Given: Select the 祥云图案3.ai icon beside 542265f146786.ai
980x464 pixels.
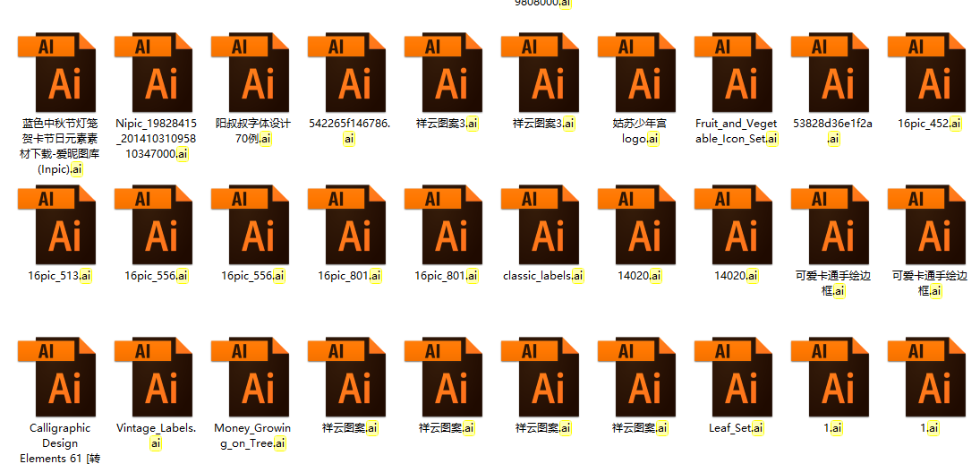Looking at the screenshot, I should [x=444, y=73].
